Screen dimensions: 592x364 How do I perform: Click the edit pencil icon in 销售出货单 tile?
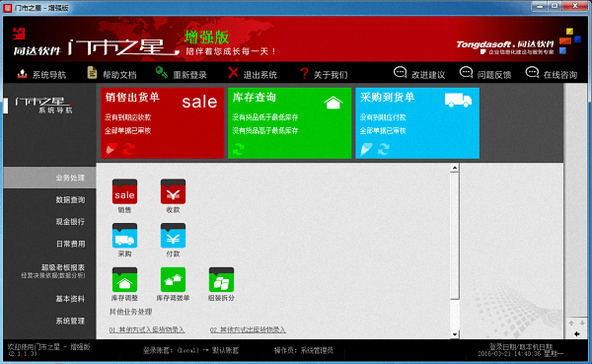tap(111, 149)
